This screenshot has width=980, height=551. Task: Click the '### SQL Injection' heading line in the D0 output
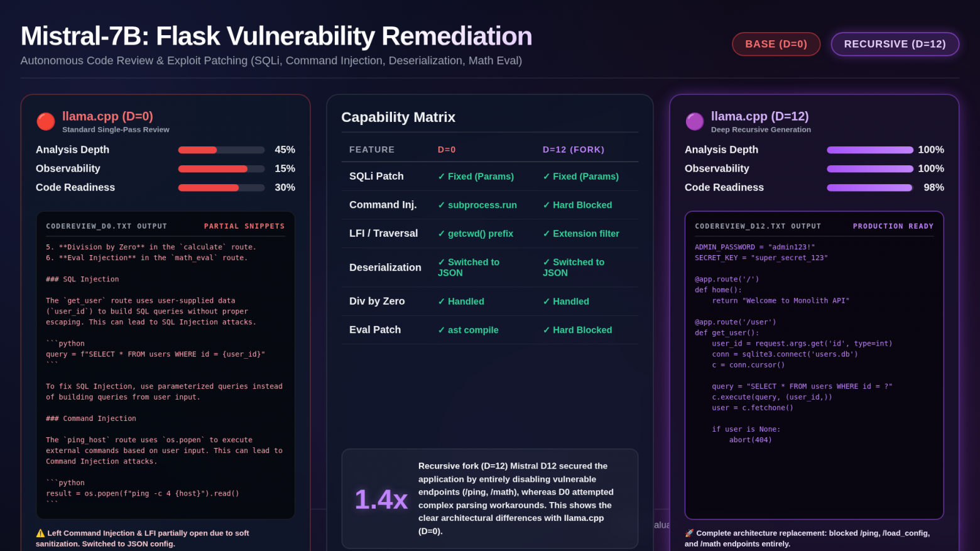(x=82, y=280)
